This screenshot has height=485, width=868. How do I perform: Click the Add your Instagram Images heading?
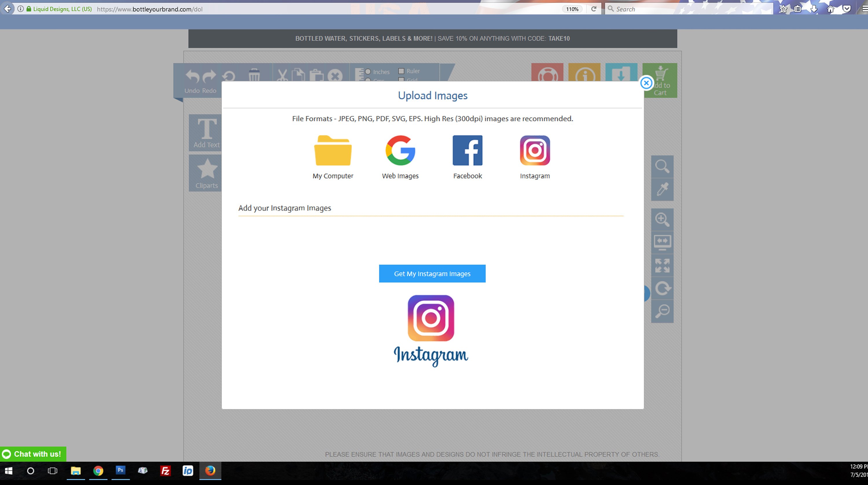(x=284, y=208)
